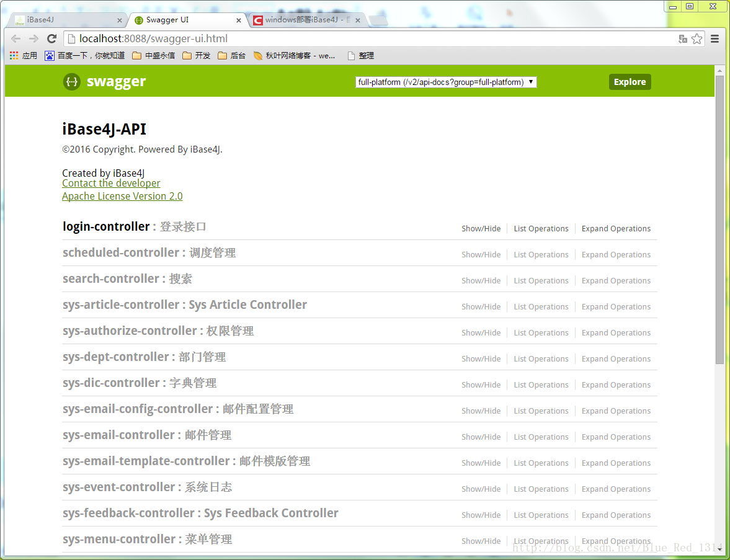Toggle Show/Hide for search-controller

(481, 281)
